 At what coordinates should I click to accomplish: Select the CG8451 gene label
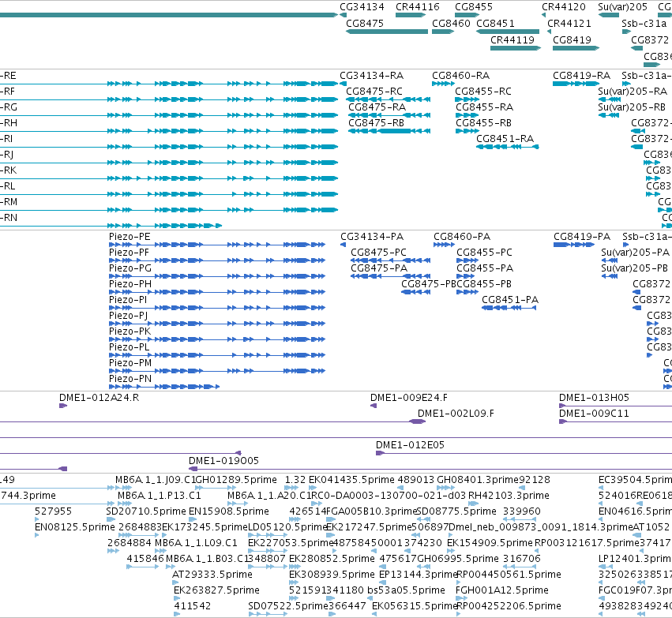495,24
